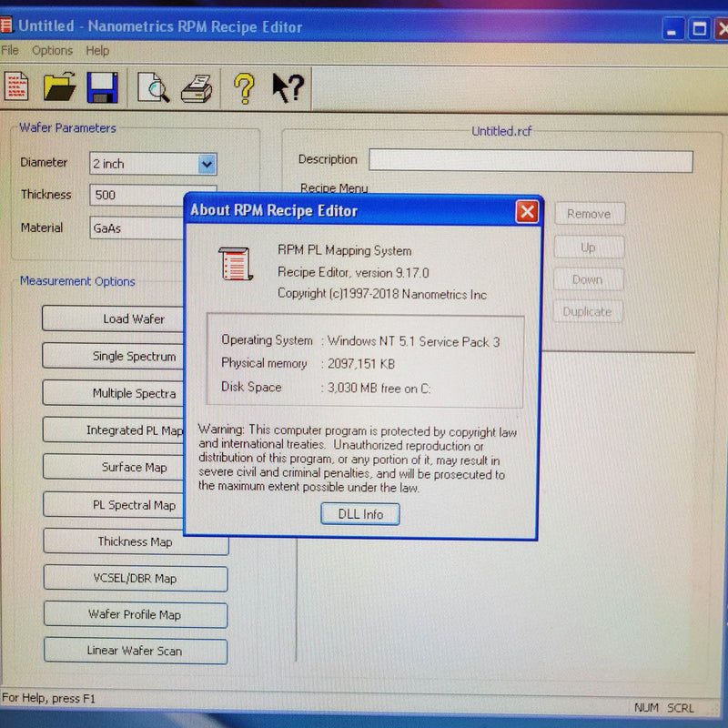Click the New recipe toolbar icon
The image size is (728, 728).
pyautogui.click(x=16, y=86)
